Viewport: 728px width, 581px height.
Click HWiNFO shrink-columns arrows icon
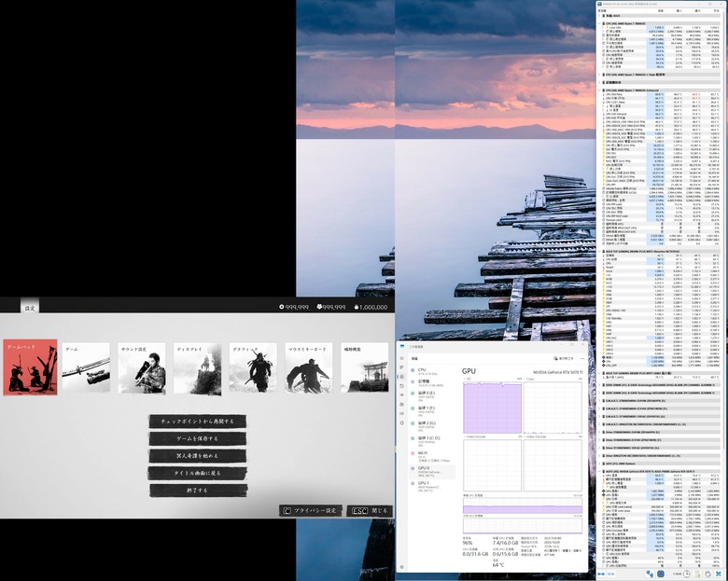(x=611, y=574)
